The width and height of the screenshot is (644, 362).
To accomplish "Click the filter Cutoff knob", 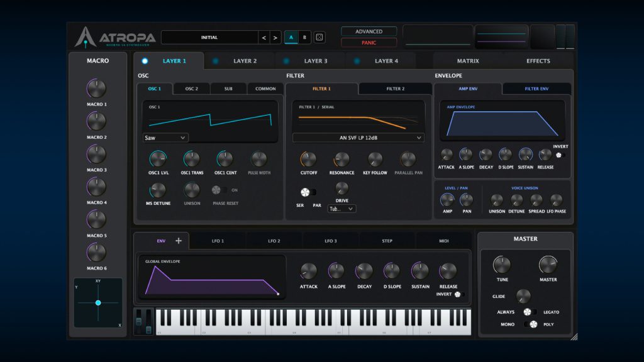I will pos(308,159).
